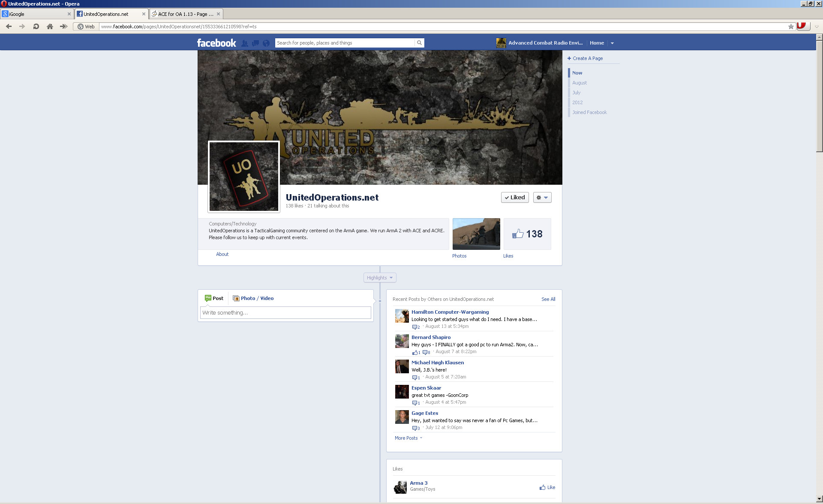
Task: Open Friend Requests icon
Action: pos(245,43)
